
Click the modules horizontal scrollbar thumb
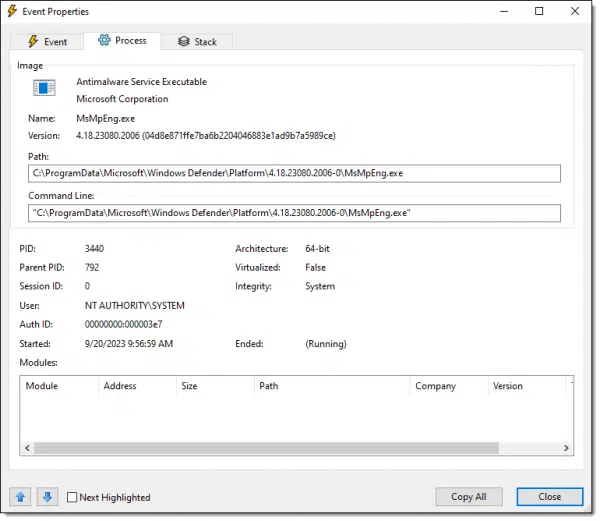click(266, 448)
